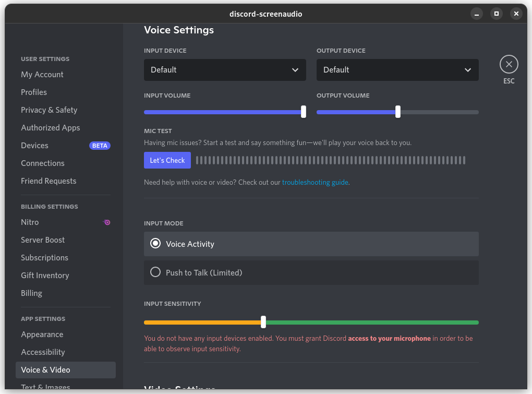Open the Friend Requests section
Screen dimensions: 532x394
pyautogui.click(x=49, y=181)
